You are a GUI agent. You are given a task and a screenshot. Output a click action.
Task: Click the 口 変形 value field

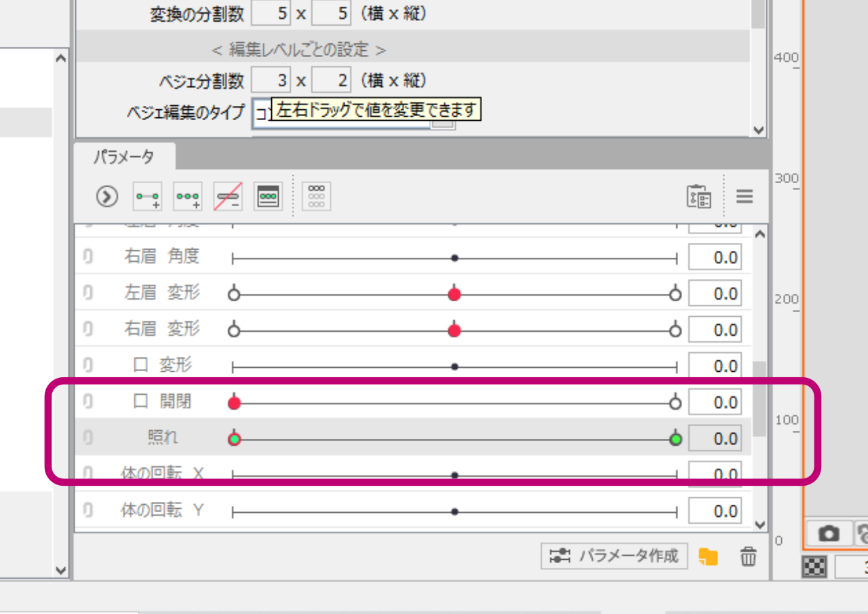715,366
